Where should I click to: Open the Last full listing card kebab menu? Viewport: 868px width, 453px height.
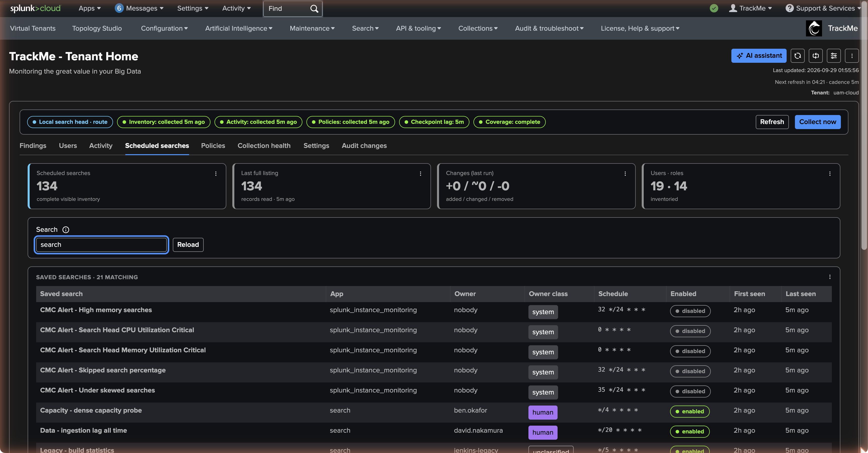[420, 174]
